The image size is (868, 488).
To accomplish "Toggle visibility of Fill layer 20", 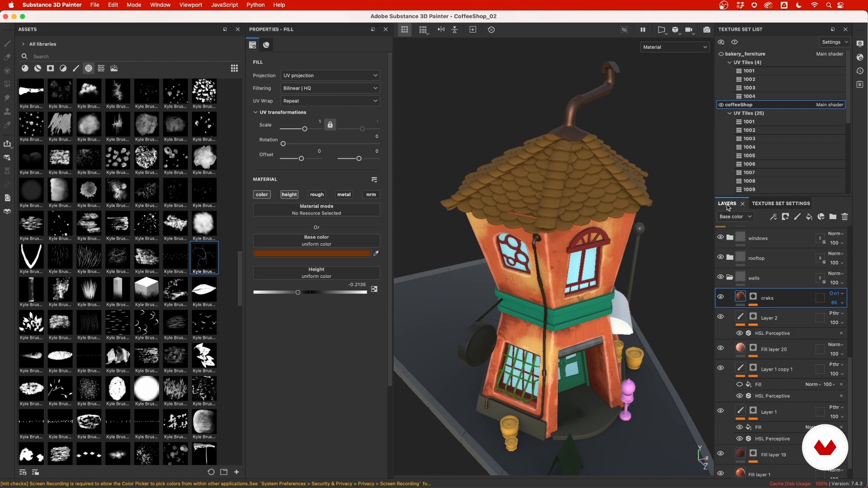I will coord(721,348).
